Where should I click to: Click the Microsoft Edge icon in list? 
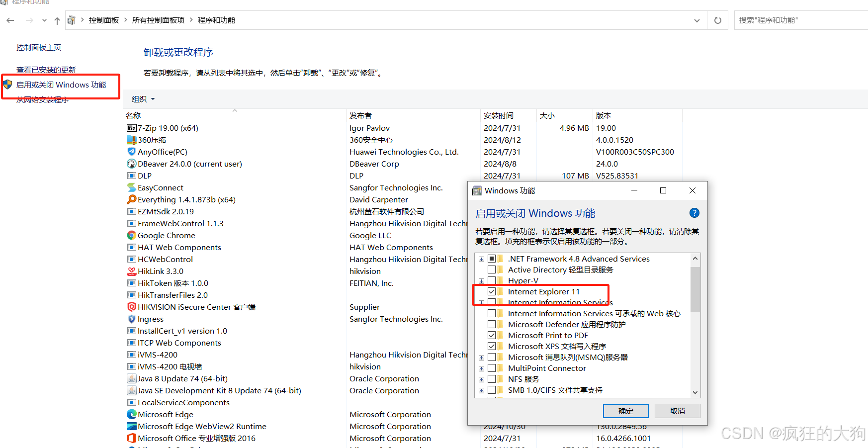[131, 414]
